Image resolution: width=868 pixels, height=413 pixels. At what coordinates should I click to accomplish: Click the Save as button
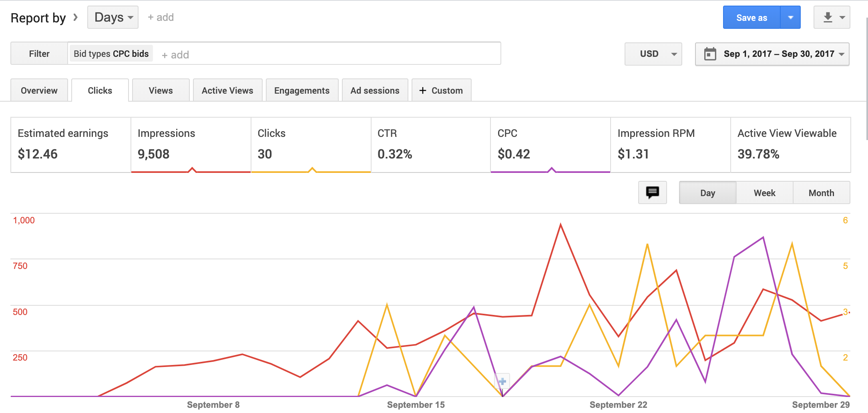(x=751, y=17)
